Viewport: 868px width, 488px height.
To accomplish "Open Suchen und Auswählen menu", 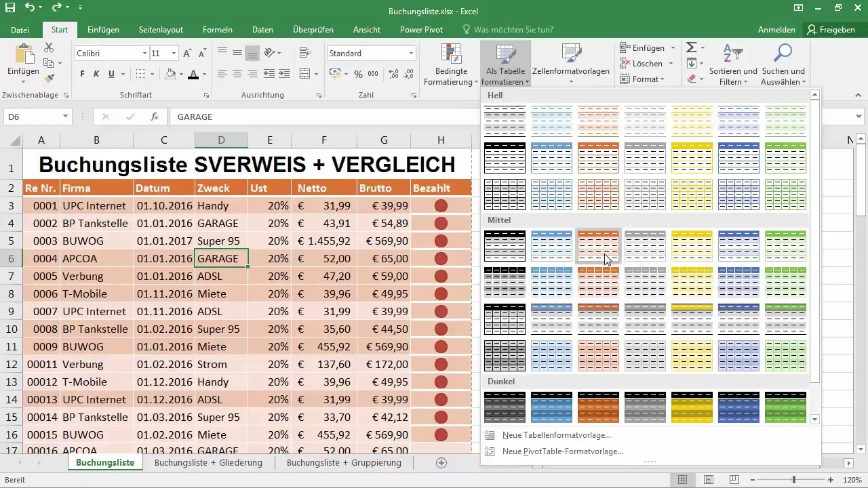I will [783, 64].
